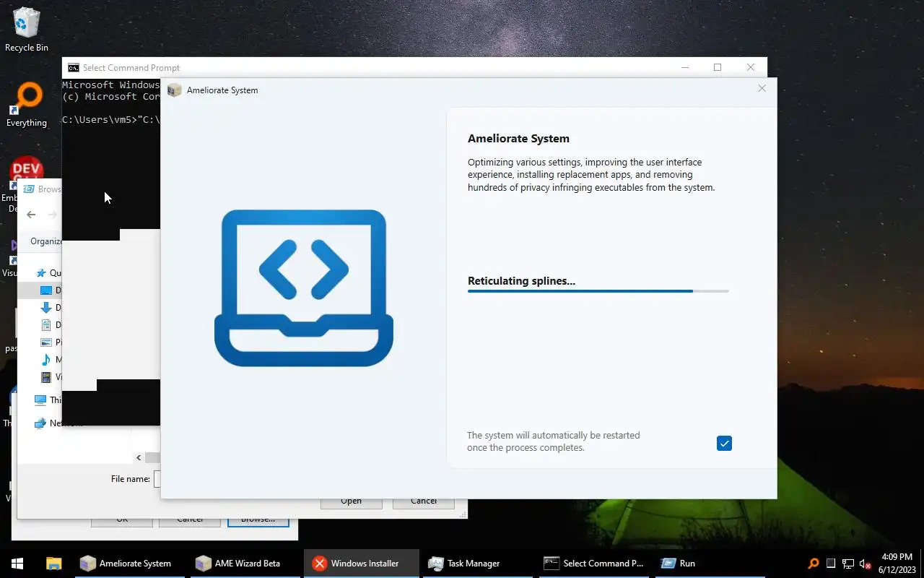924x578 pixels.
Task: Click the tray icon left of network
Action: coord(831,564)
